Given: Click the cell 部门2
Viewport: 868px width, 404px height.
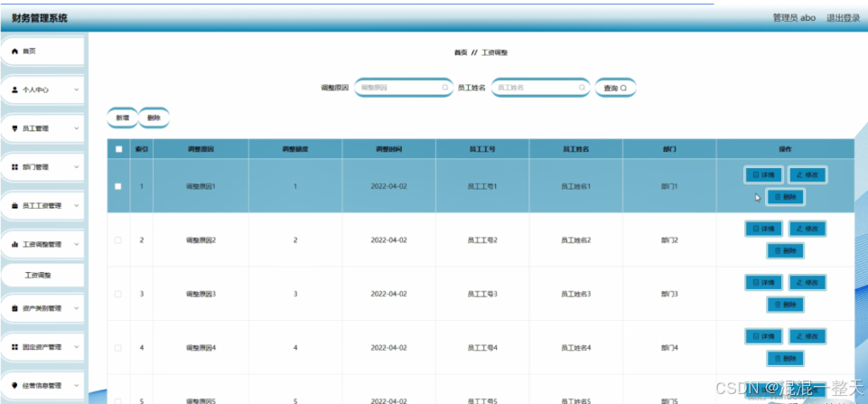Looking at the screenshot, I should 669,240.
